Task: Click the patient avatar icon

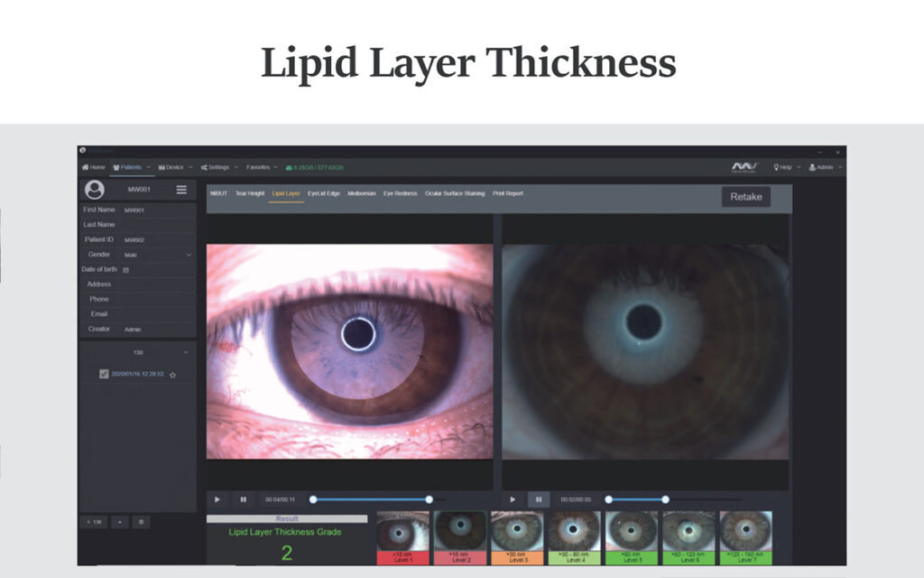Action: pyautogui.click(x=94, y=190)
